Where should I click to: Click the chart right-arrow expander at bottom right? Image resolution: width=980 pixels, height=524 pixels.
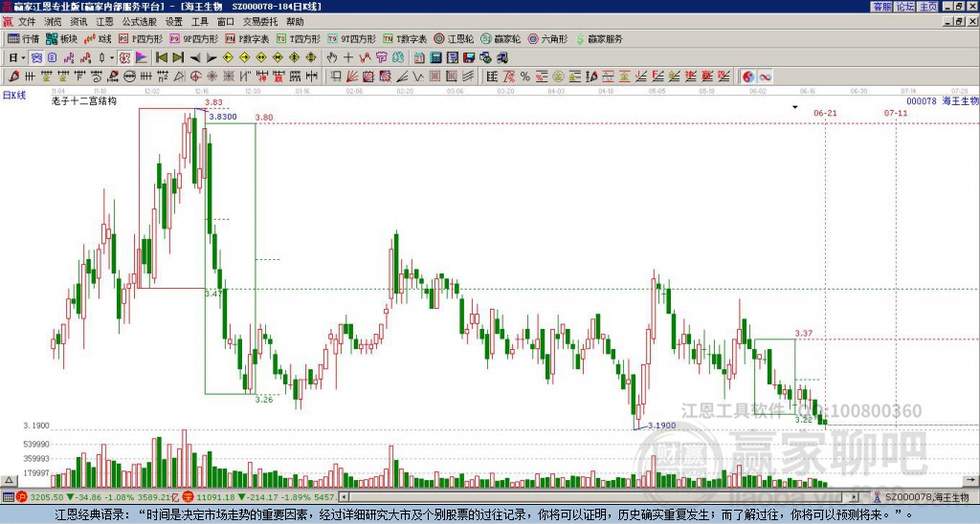972,480
